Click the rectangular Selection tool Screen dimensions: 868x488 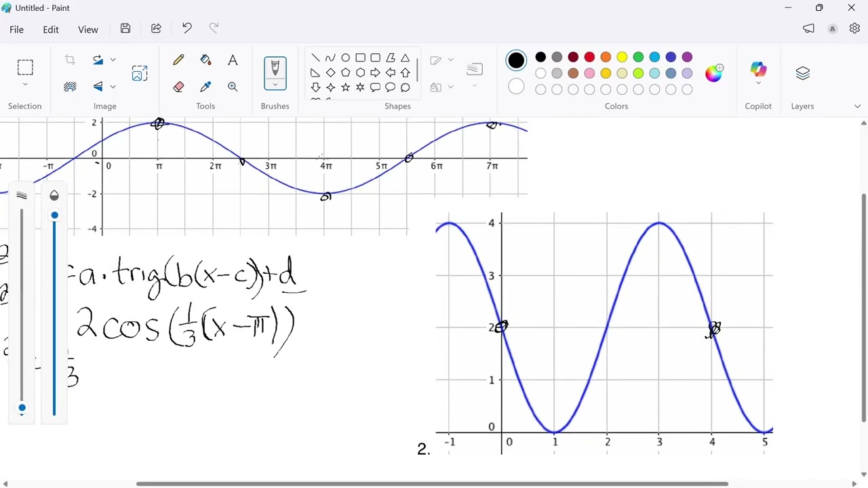25,67
